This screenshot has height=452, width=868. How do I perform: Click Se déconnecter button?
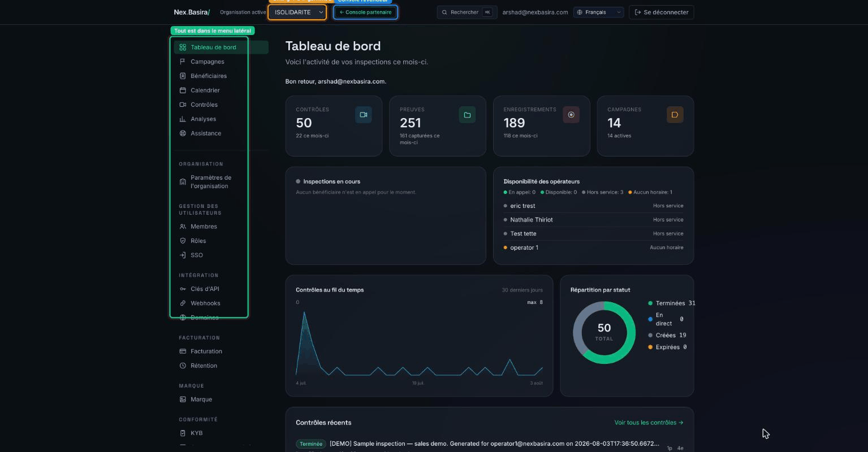click(x=661, y=12)
